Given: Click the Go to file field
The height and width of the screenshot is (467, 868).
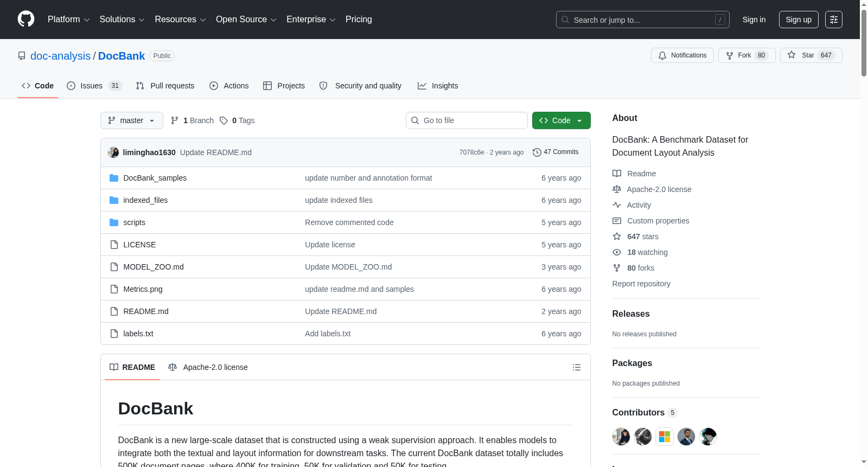Looking at the screenshot, I should pyautogui.click(x=467, y=120).
